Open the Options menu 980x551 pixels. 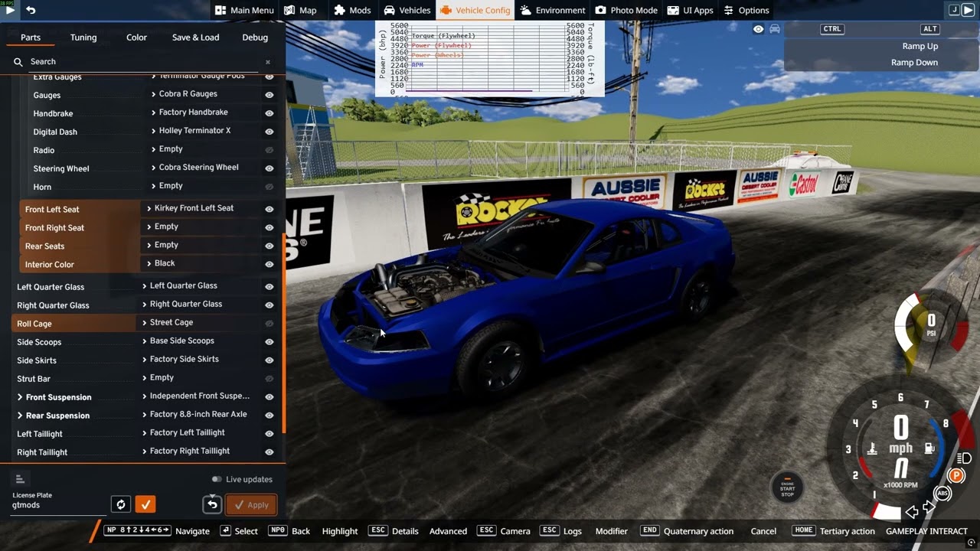(x=746, y=10)
